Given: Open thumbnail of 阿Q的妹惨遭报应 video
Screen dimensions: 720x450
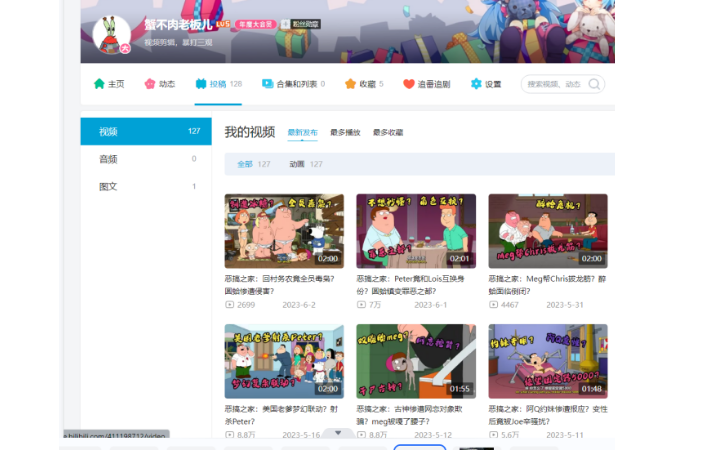Looking at the screenshot, I should tap(548, 361).
